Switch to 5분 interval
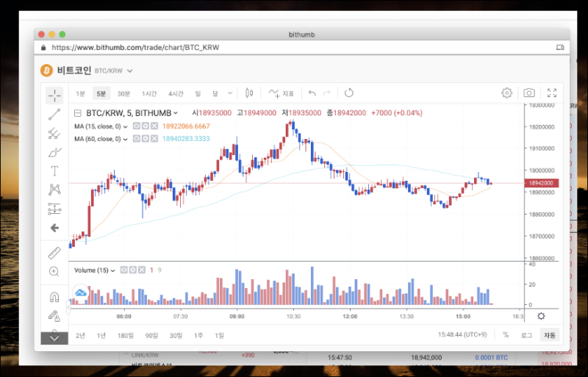This screenshot has height=377, width=588. point(101,93)
